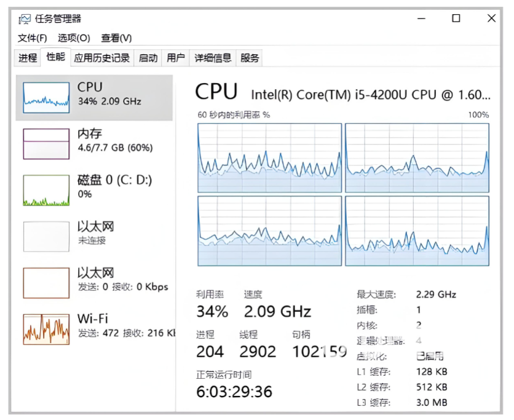The height and width of the screenshot is (420, 514).
Task: Select the 以太网 entry showing 未连接
Action: click(46, 237)
